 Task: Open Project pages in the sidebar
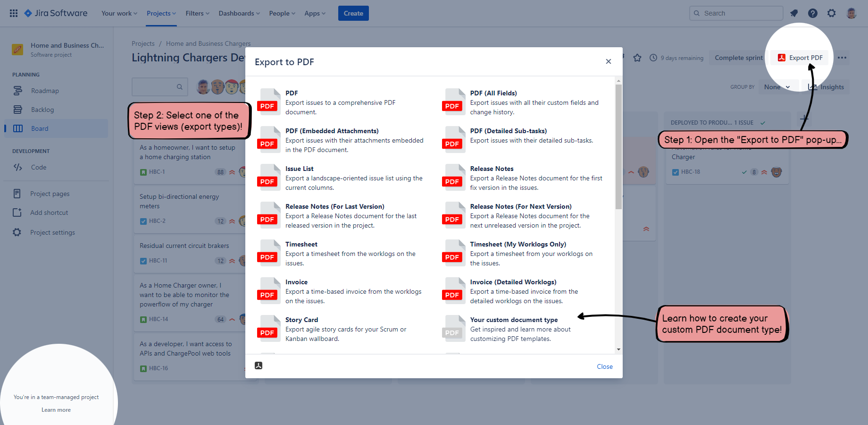click(56, 194)
